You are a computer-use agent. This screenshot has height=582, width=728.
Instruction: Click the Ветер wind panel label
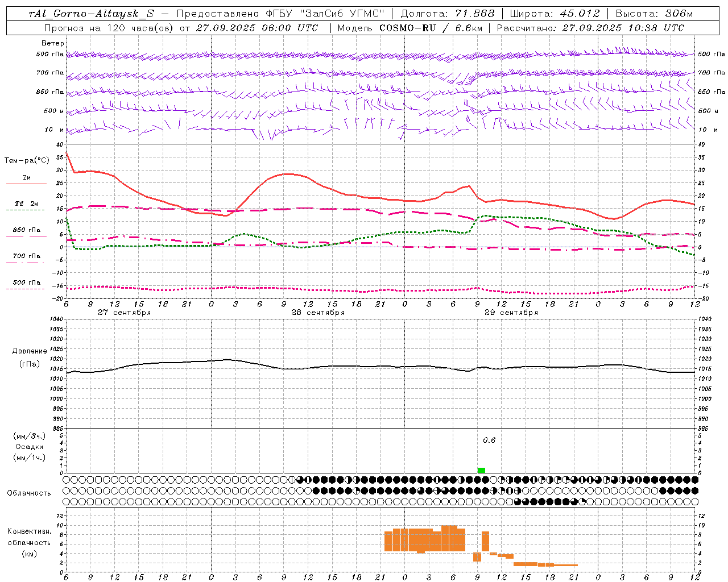[x=53, y=43]
